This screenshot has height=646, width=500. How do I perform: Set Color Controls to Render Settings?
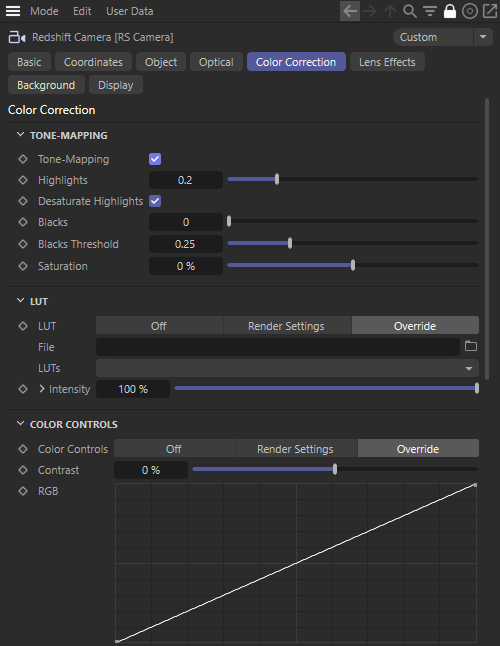295,449
